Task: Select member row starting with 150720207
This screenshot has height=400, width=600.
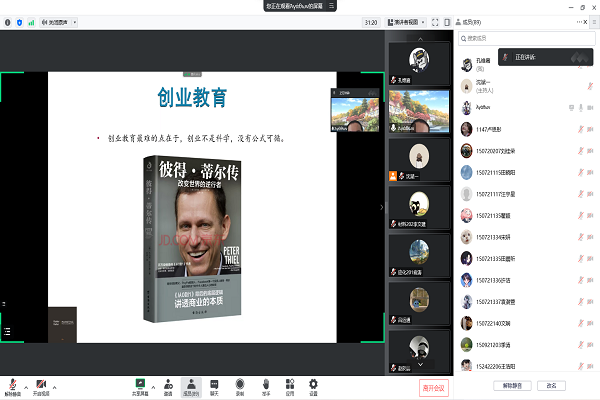Action: coord(527,151)
